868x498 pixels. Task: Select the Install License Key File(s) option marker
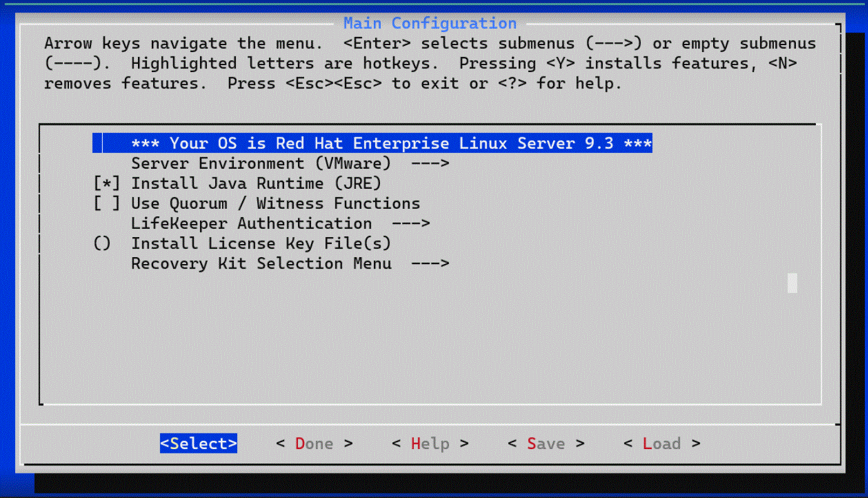[x=102, y=244]
